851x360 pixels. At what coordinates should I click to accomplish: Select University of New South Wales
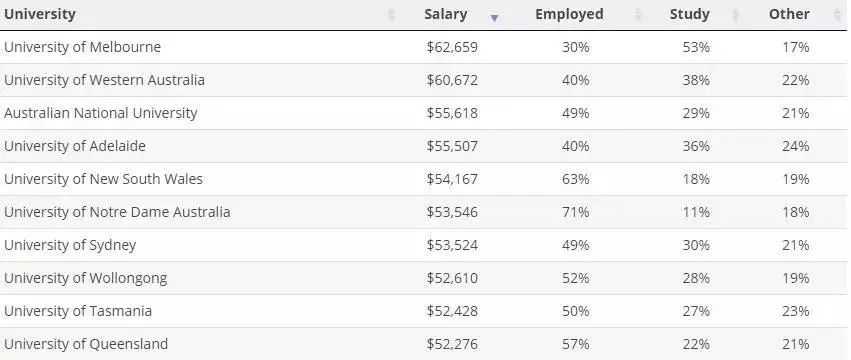point(103,179)
